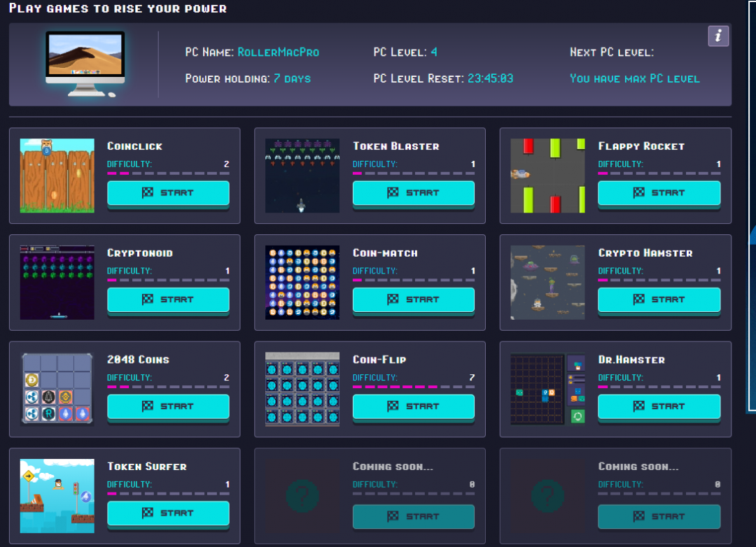Viewport: 756px width, 547px height.
Task: Select the Dr.Hamster game thumbnail
Action: 547,389
